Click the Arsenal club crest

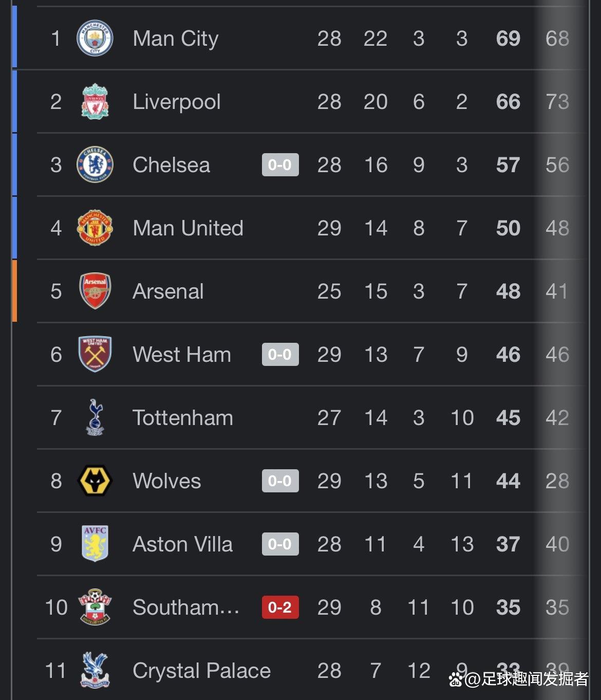coord(95,291)
